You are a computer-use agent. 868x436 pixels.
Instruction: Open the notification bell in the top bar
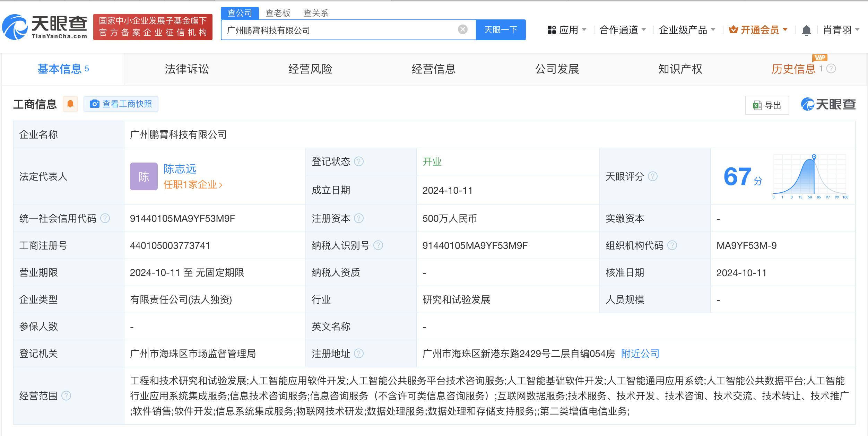806,30
